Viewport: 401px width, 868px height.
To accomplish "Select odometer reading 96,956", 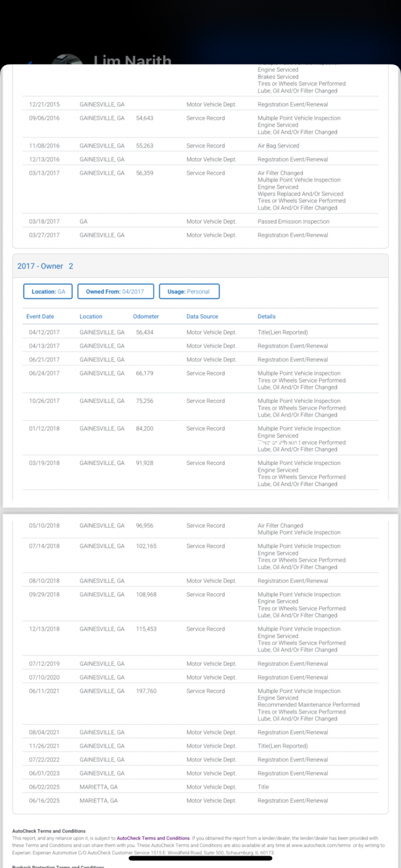I will [144, 525].
